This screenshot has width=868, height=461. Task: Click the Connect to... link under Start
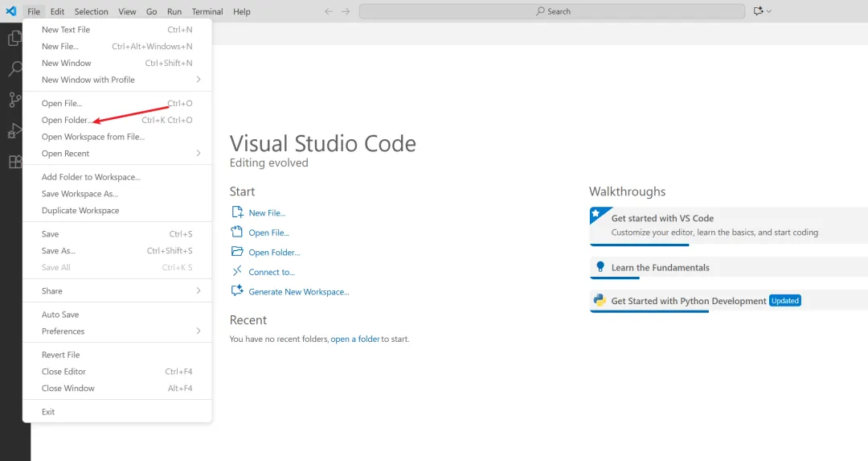(x=272, y=272)
